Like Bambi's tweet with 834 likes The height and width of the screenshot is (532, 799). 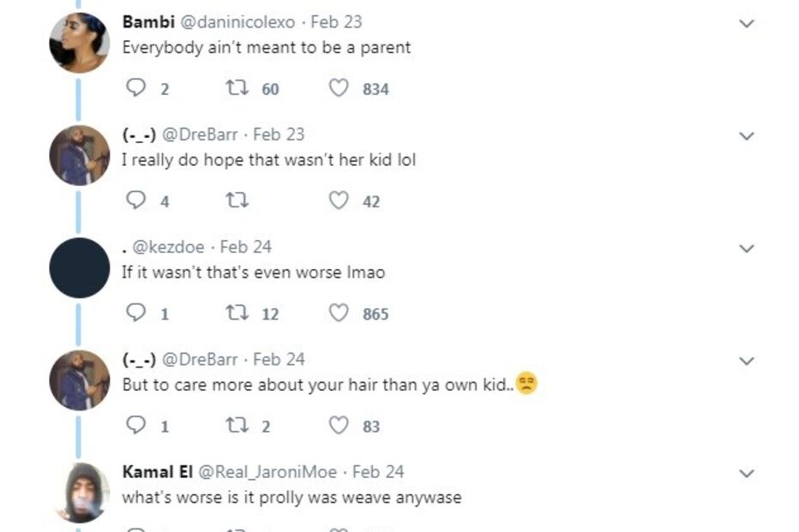coord(339,88)
